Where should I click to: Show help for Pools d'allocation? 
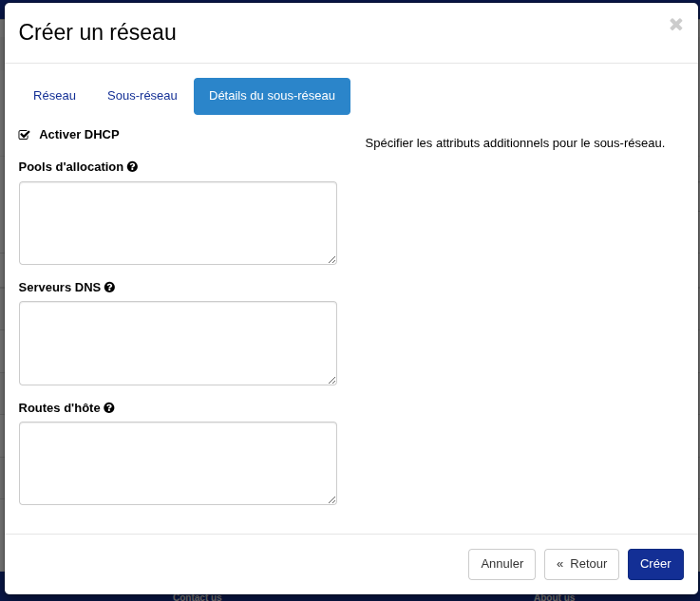click(x=132, y=167)
